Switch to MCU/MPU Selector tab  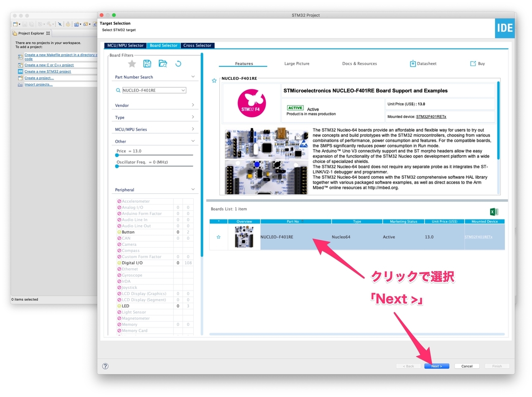coord(125,45)
